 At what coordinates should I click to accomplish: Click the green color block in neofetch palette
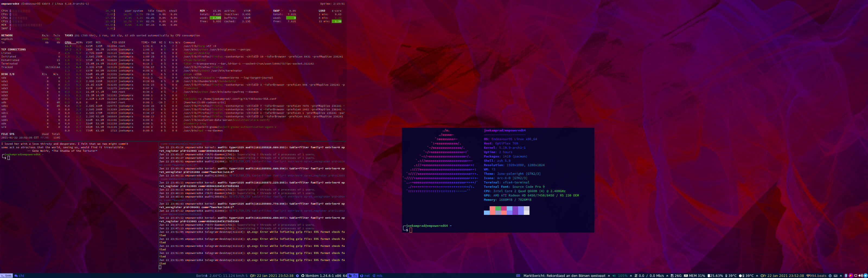tap(498, 209)
